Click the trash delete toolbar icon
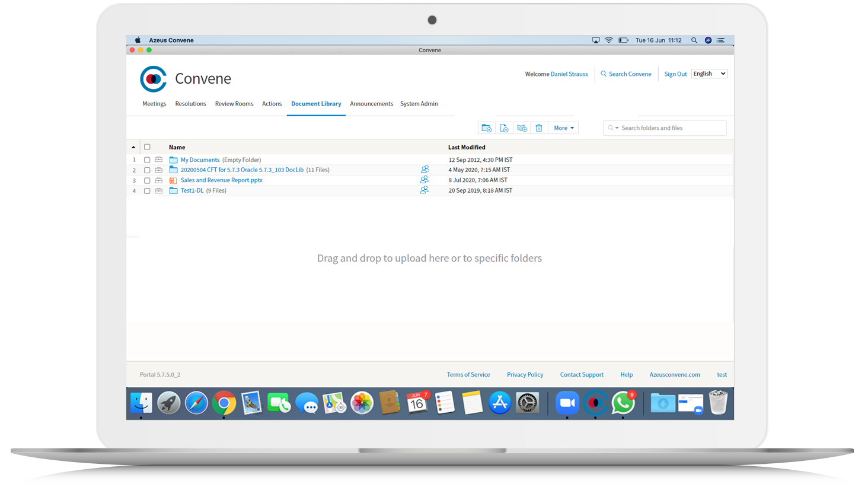The height and width of the screenshot is (484, 868). (x=539, y=128)
